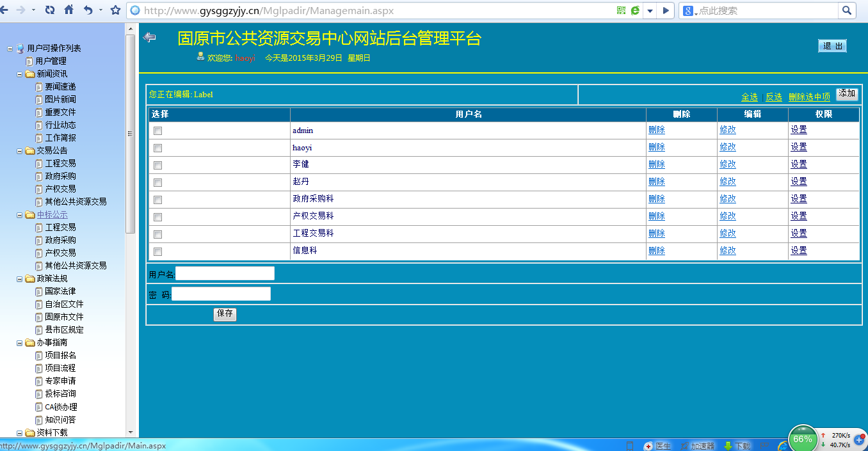Click the QR code icon in address bar
The image size is (868, 451).
pos(621,10)
